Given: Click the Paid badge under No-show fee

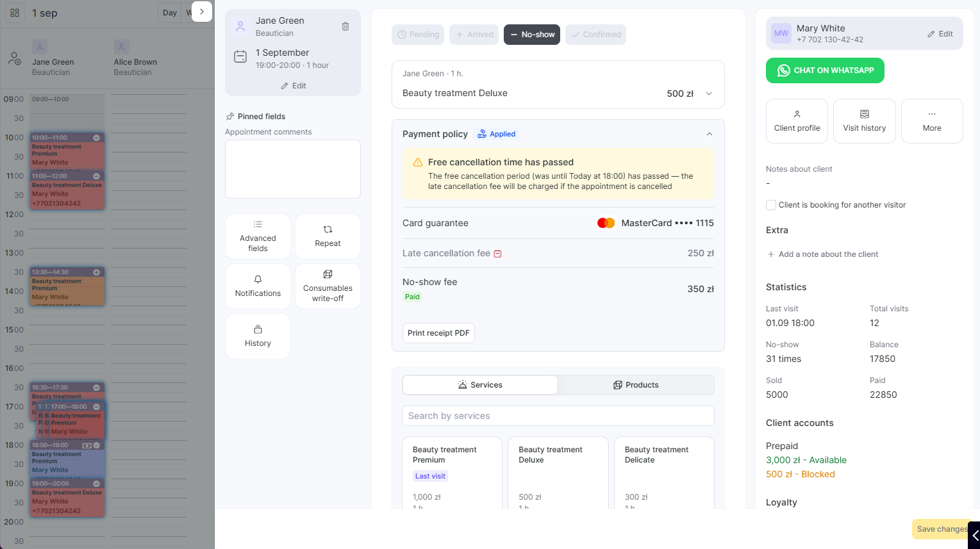Looking at the screenshot, I should coord(412,297).
